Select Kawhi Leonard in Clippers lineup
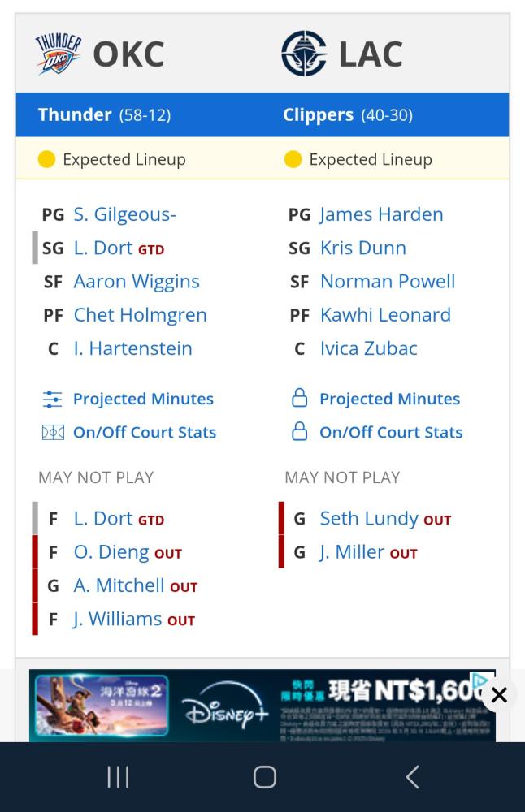 [x=385, y=314]
